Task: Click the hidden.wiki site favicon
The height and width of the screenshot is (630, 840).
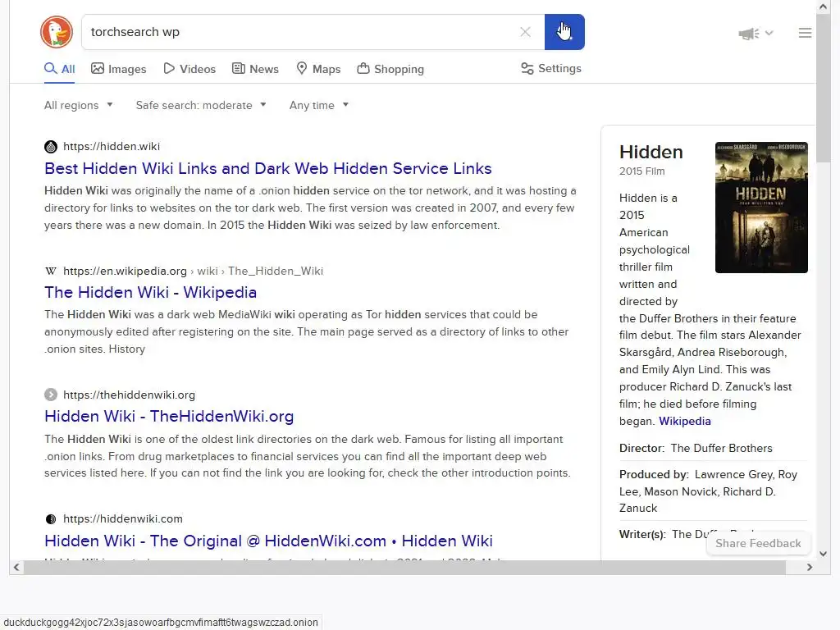Action: 51,147
